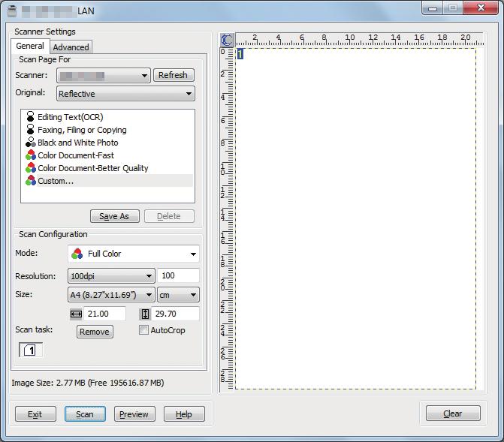Screen dimensions: 504x442
Task: Expand the Mode Full Color dropdown
Action: (x=134, y=254)
